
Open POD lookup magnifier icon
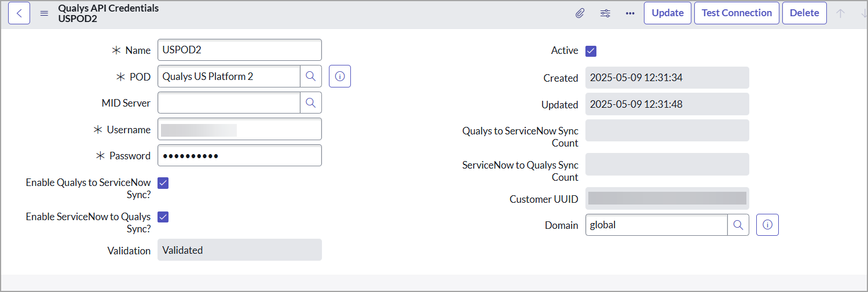coord(311,76)
